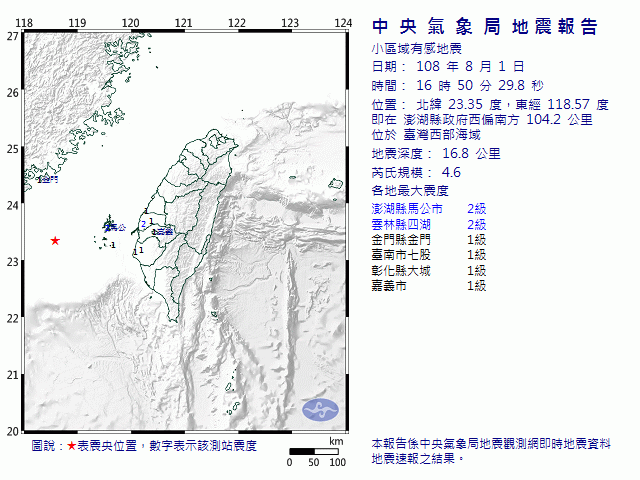The image size is (640, 480).
Task: Click the latitude label 20 on left axis
Action: 13,431
